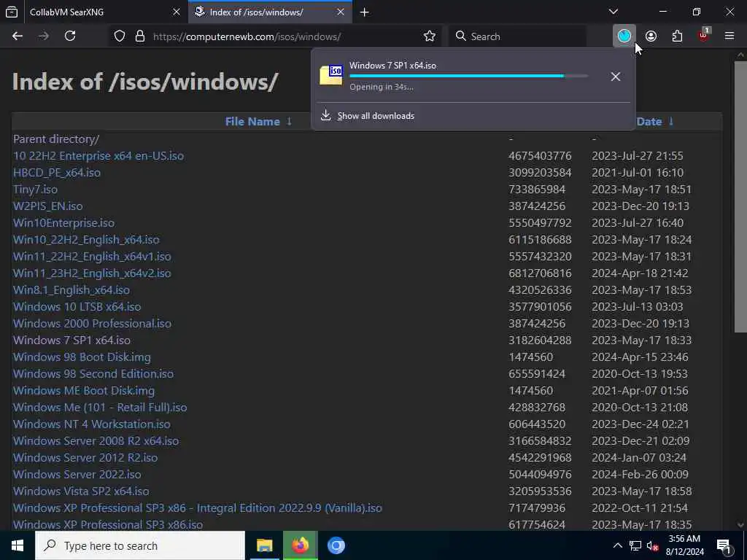Open Windows XP Integral Edition (Vanilla).iso link
The height and width of the screenshot is (560, 747).
[x=197, y=507]
